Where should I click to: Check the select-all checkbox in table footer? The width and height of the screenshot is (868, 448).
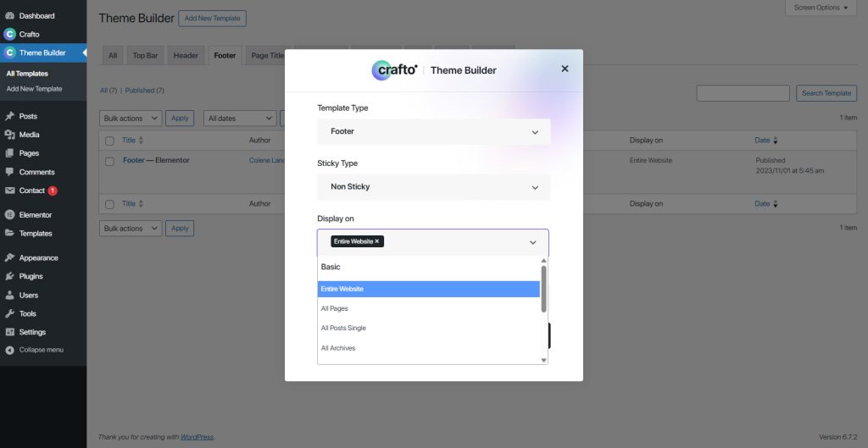(109, 205)
